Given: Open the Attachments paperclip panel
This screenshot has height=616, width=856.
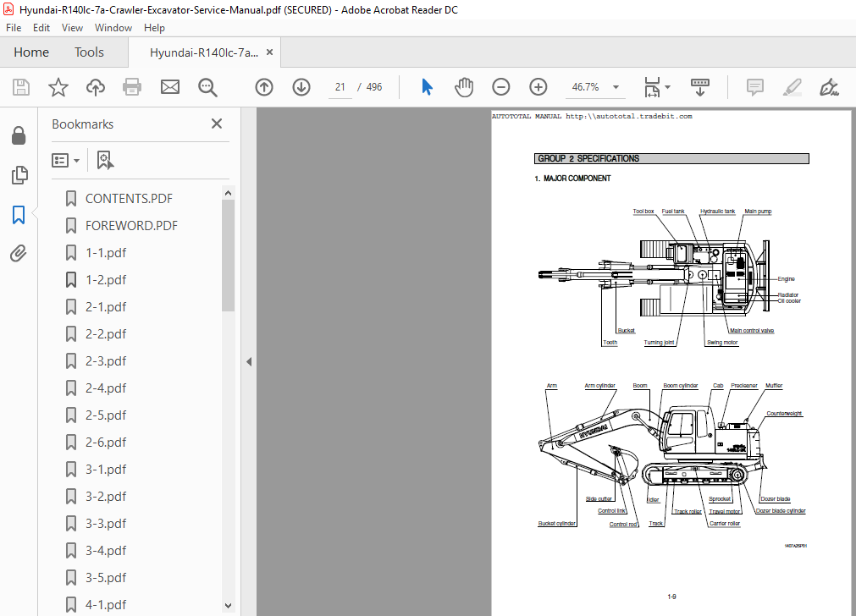Looking at the screenshot, I should tap(18, 254).
